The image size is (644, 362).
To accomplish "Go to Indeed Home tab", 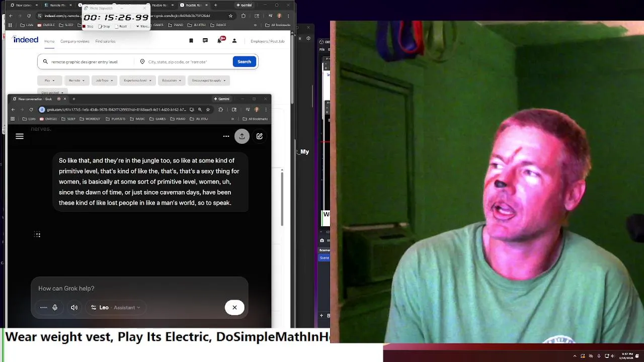I will point(49,41).
